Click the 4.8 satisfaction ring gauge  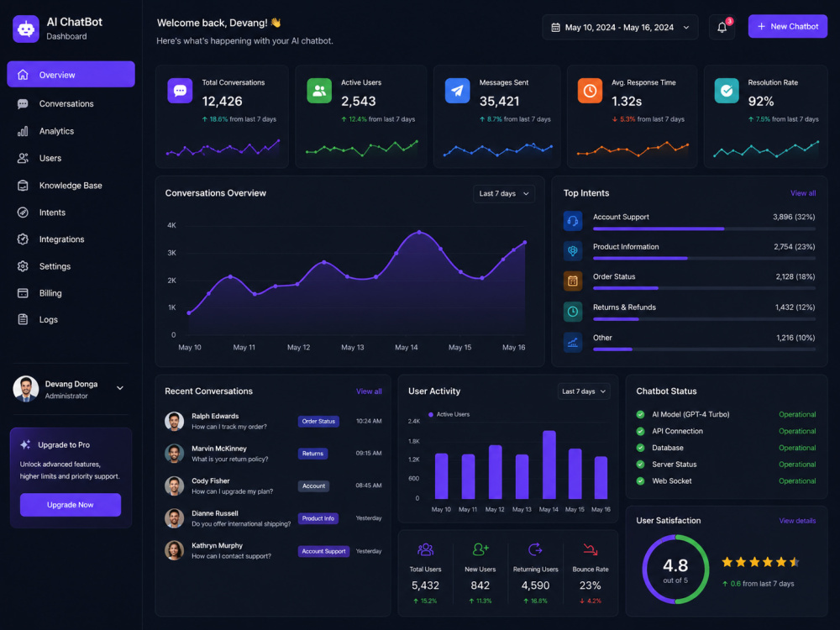click(675, 570)
